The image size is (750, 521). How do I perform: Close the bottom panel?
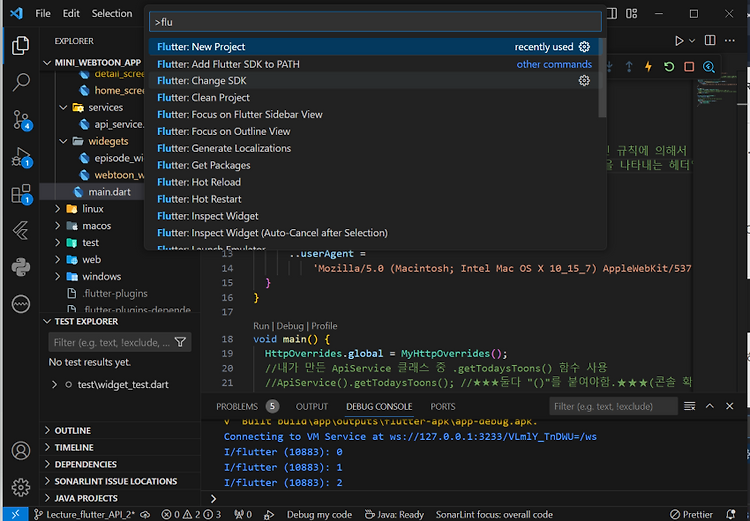tap(729, 406)
